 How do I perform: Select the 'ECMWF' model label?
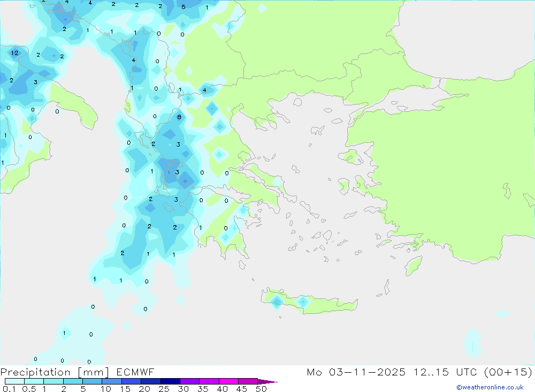coord(135,372)
